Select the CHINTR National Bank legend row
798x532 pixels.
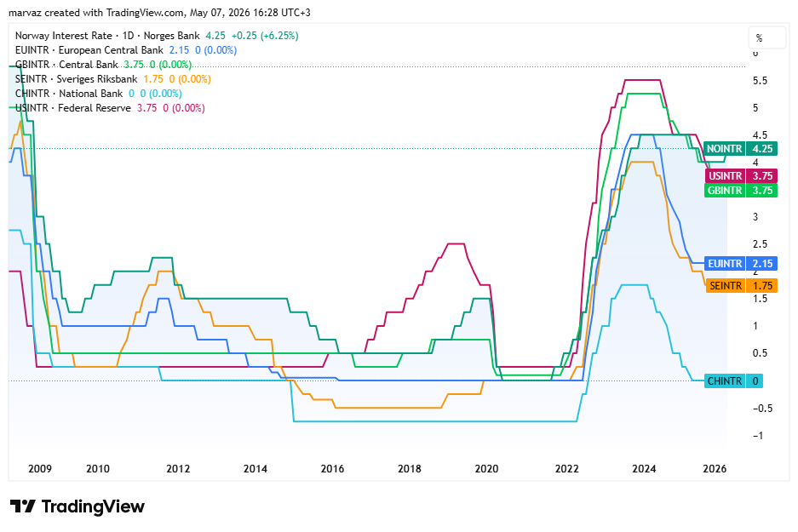[98, 94]
